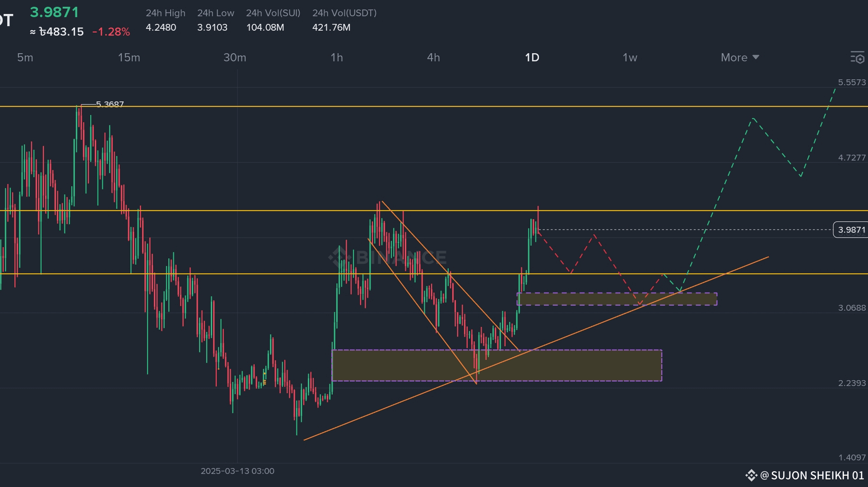The width and height of the screenshot is (868, 487).
Task: Open chart settings icon at top right
Action: tap(857, 58)
